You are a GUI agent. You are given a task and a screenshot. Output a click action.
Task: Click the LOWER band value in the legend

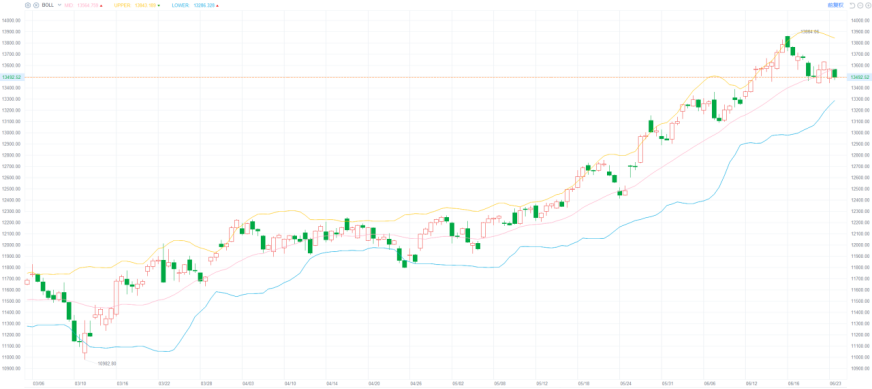pyautogui.click(x=205, y=5)
